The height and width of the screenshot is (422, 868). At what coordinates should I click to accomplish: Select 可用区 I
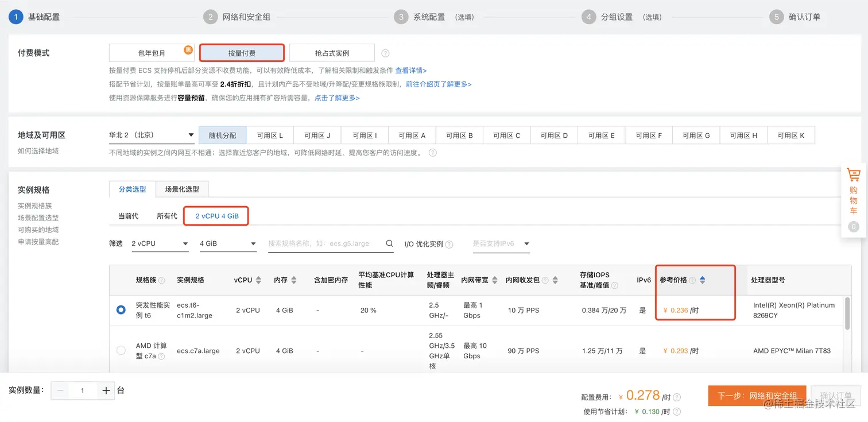pyautogui.click(x=365, y=135)
